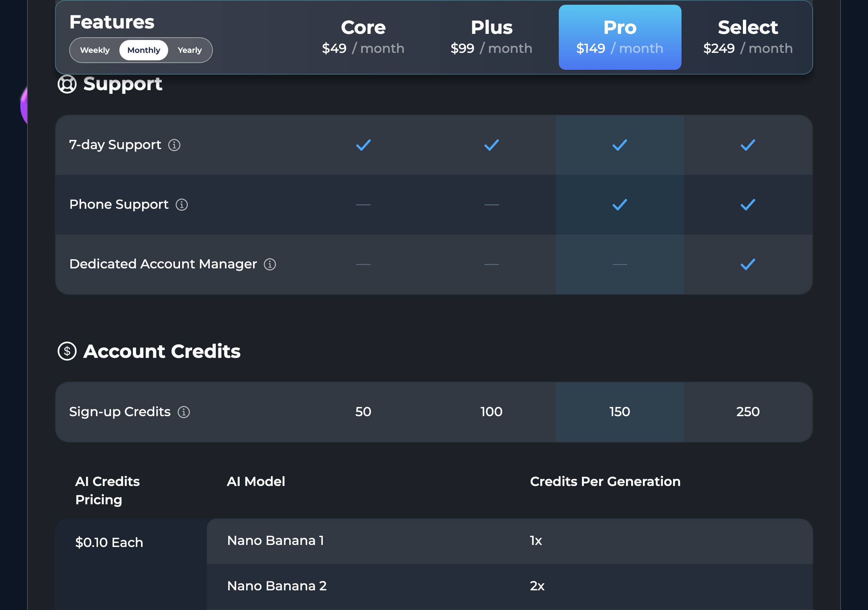The image size is (868, 610).
Task: Show info for Dedicated Account Manager
Action: pos(270,265)
